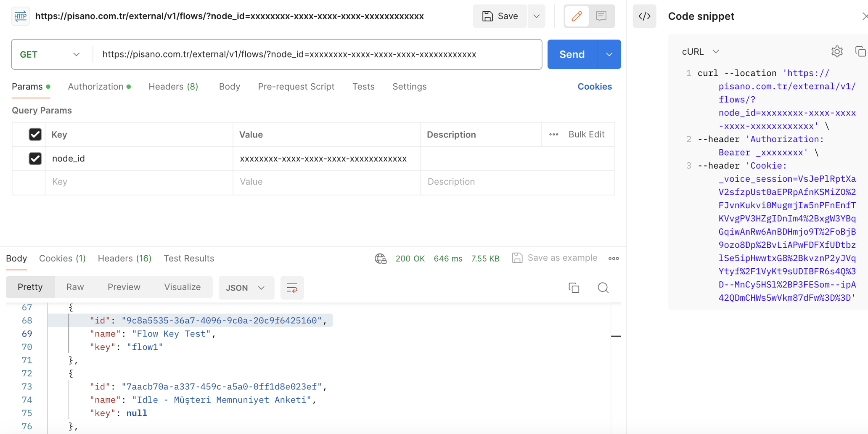Click the Save as example icon
868x434 pixels.
(x=517, y=258)
